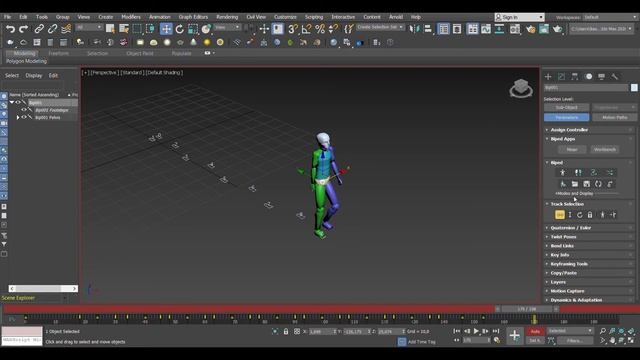Image resolution: width=640 pixels, height=360 pixels.
Task: Toggle visibility eye of Bip001 root
Action: 18,102
